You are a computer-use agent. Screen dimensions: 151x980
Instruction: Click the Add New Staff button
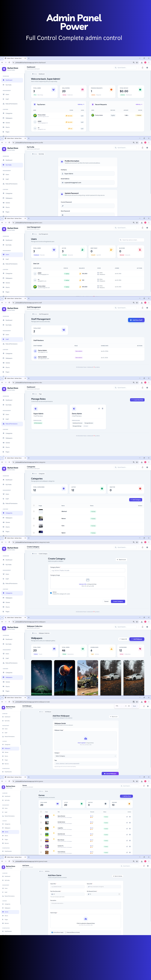coord(136,320)
